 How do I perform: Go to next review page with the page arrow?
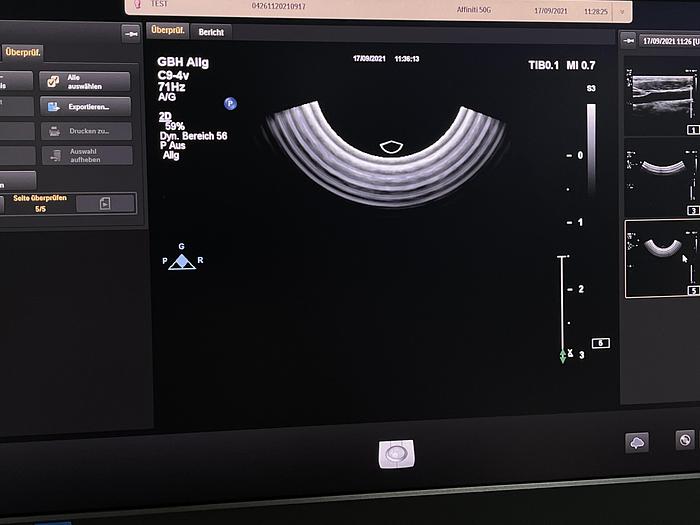click(x=105, y=204)
